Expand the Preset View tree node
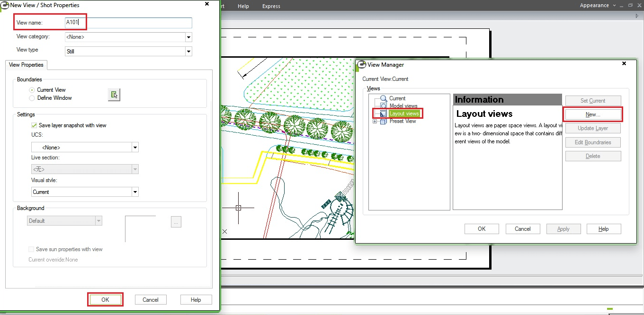 pyautogui.click(x=375, y=122)
